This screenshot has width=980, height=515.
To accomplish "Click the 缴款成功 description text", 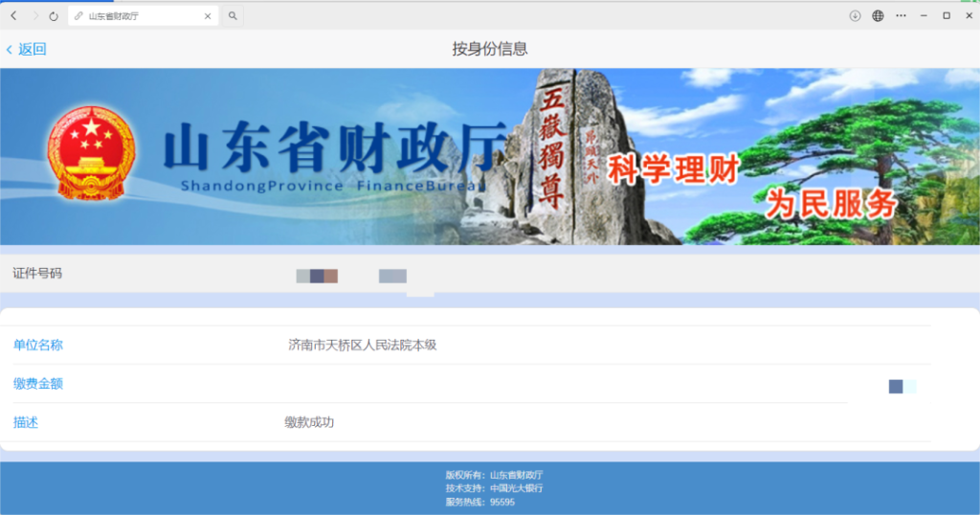I will click(x=309, y=422).
